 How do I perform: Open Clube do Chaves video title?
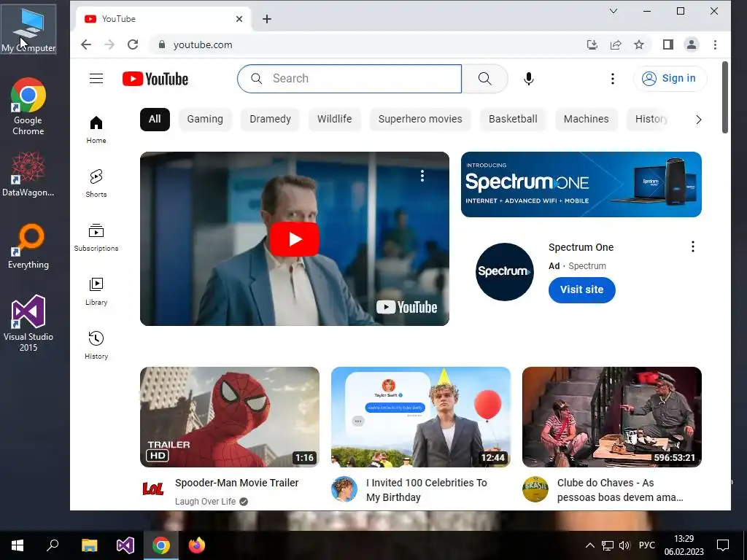click(x=620, y=490)
